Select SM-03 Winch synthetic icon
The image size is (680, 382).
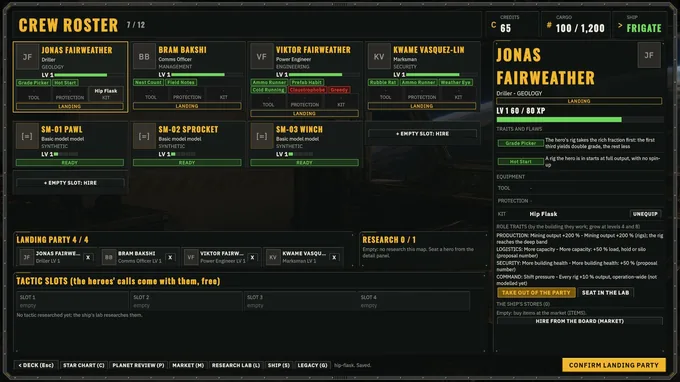pyautogui.click(x=262, y=136)
